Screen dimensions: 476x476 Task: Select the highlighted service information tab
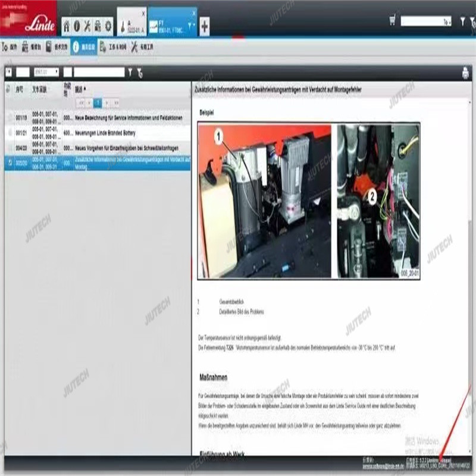(84, 47)
